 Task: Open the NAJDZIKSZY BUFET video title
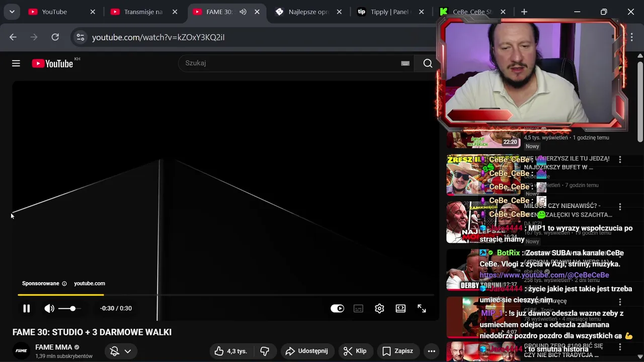[x=567, y=163]
